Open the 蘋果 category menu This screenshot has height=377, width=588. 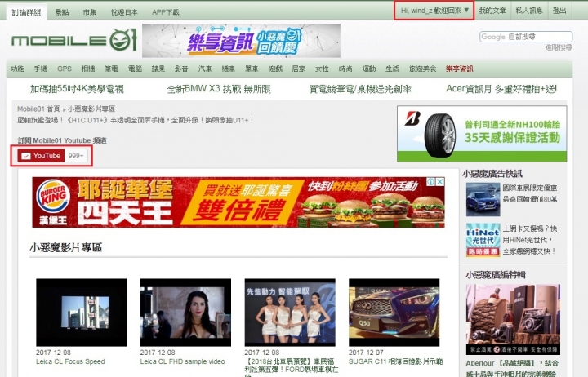(158, 69)
